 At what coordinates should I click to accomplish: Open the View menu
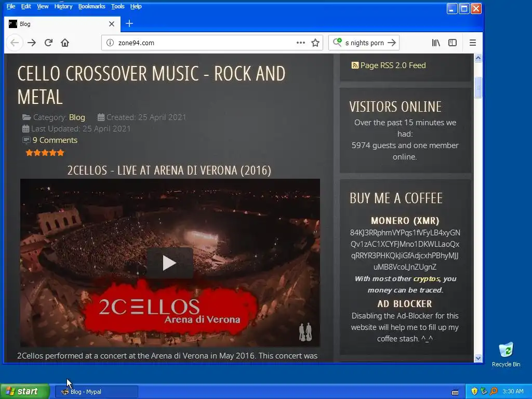pos(43,6)
